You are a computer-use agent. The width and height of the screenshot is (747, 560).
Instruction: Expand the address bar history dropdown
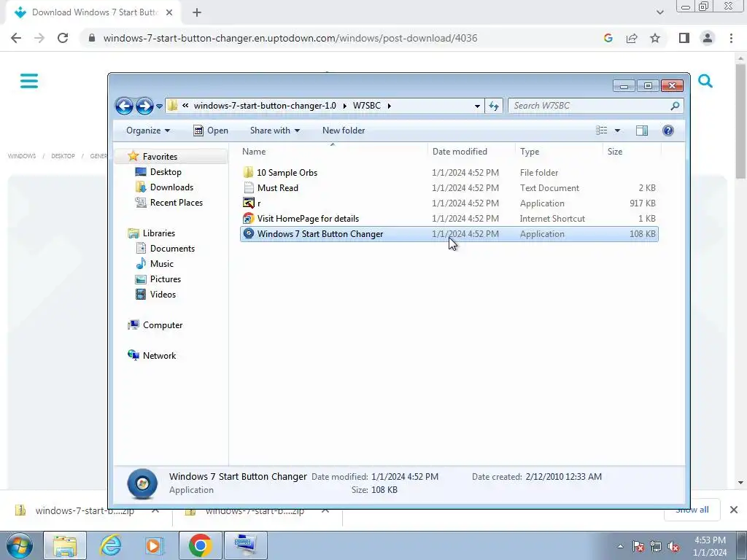point(477,106)
